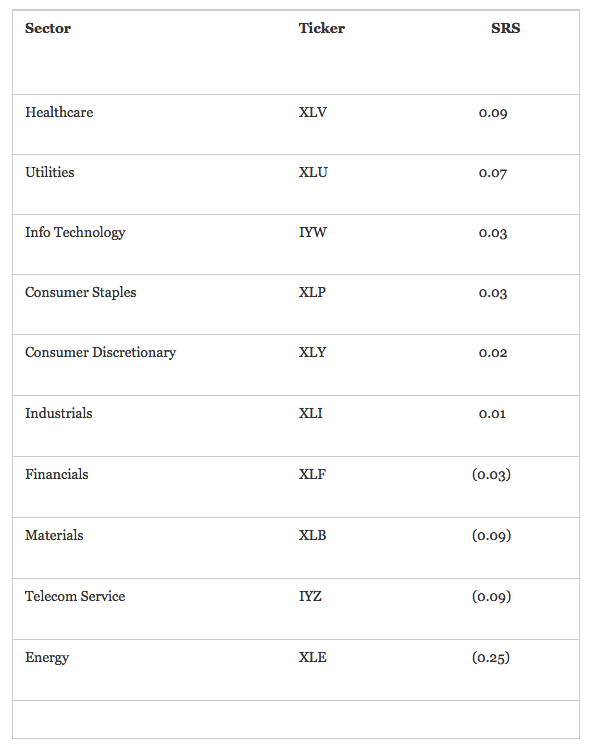Screen dimensions: 589x746
Task: Click the Telecom Service row label
Action: click(x=75, y=596)
